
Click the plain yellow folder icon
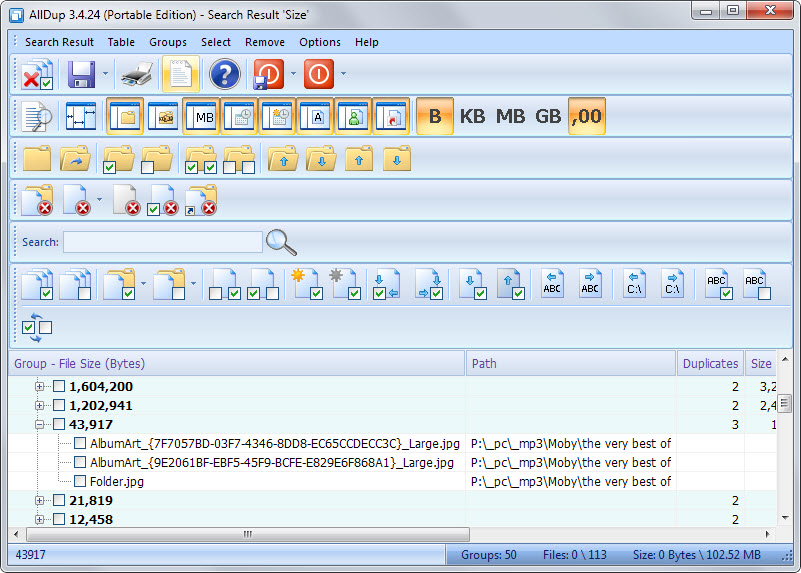[37, 159]
